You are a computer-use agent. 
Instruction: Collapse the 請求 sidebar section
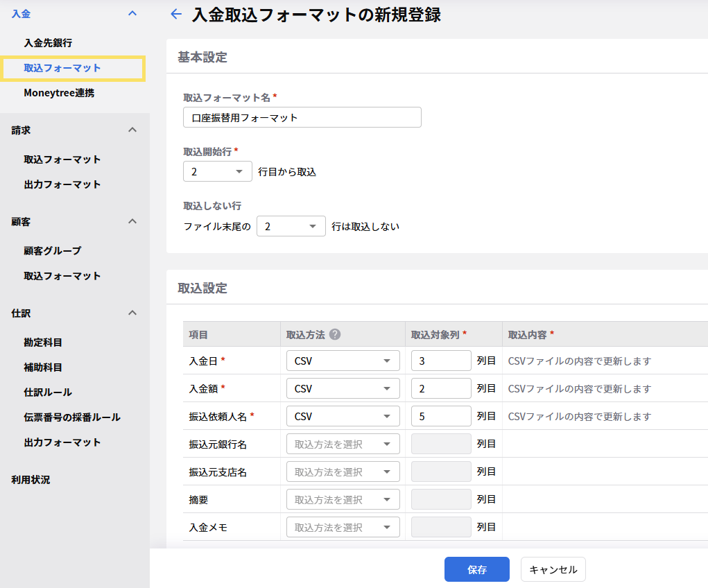(132, 130)
